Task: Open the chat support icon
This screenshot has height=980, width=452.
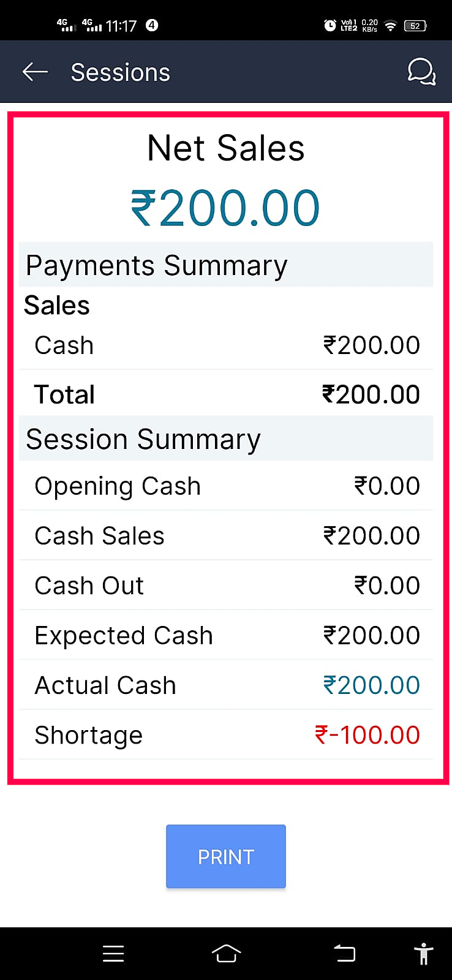Action: 421,72
